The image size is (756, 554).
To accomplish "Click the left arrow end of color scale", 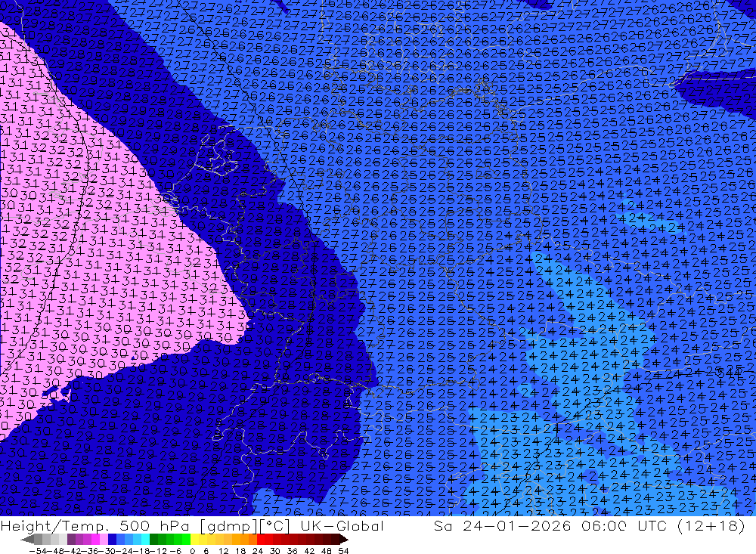I will click(27, 540).
